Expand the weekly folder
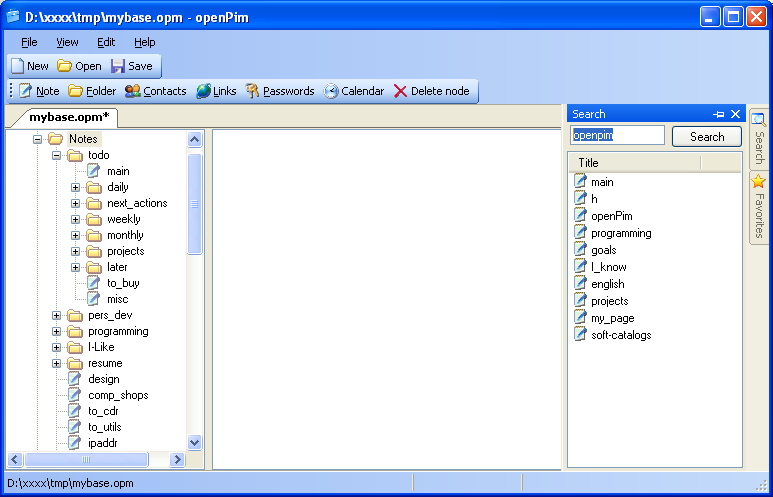Viewport: 773px width, 497px height. tap(75, 219)
